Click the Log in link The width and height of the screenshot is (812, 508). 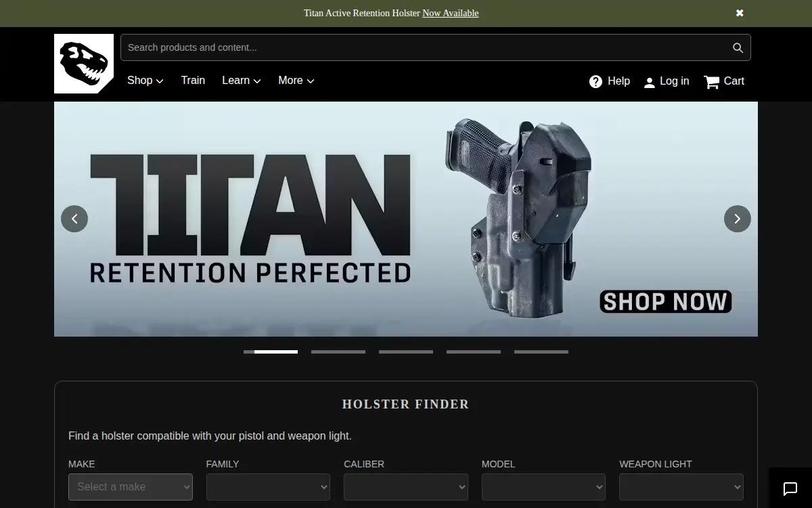coord(667,81)
